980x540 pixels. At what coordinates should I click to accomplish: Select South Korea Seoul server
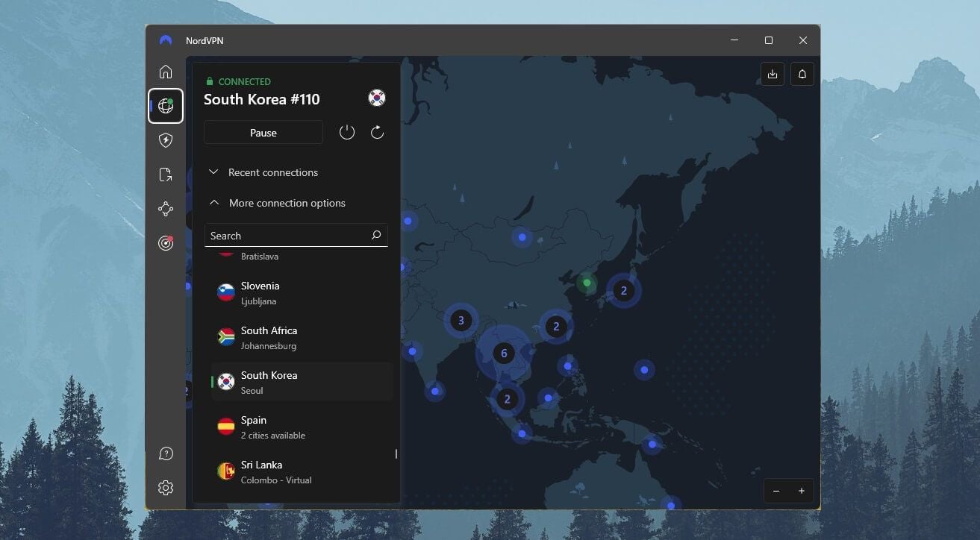pyautogui.click(x=302, y=382)
